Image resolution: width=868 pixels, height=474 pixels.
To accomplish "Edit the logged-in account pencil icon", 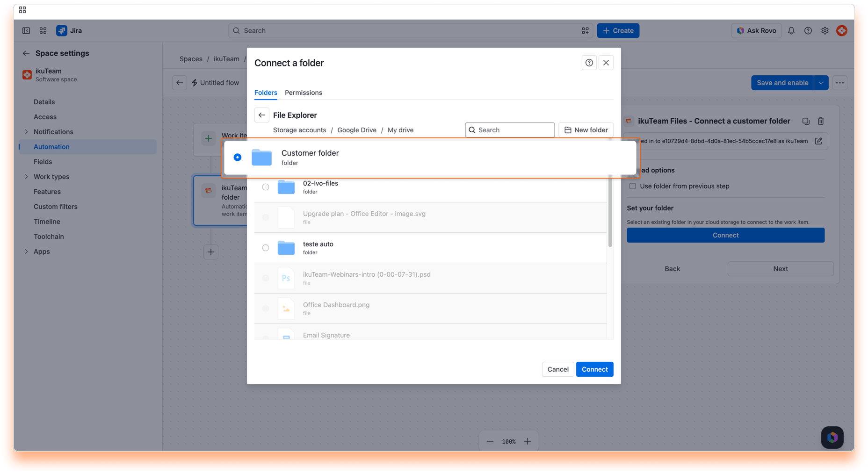I will pos(818,141).
